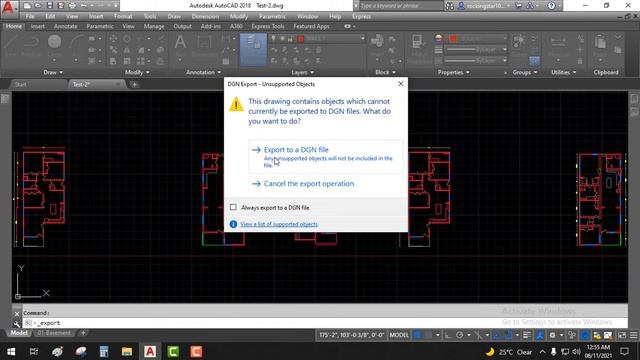Open the Dimension menu
Image resolution: width=640 pixels, height=360 pixels.
coord(205,16)
